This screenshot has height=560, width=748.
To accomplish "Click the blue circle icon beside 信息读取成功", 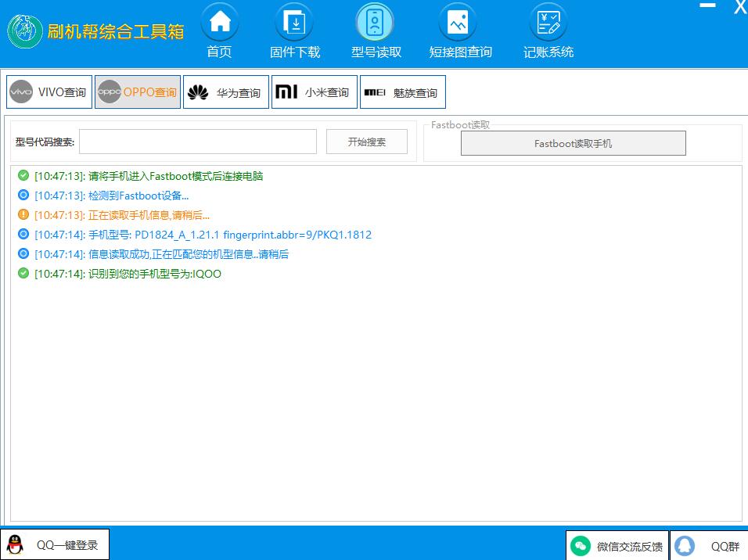I will [x=23, y=253].
